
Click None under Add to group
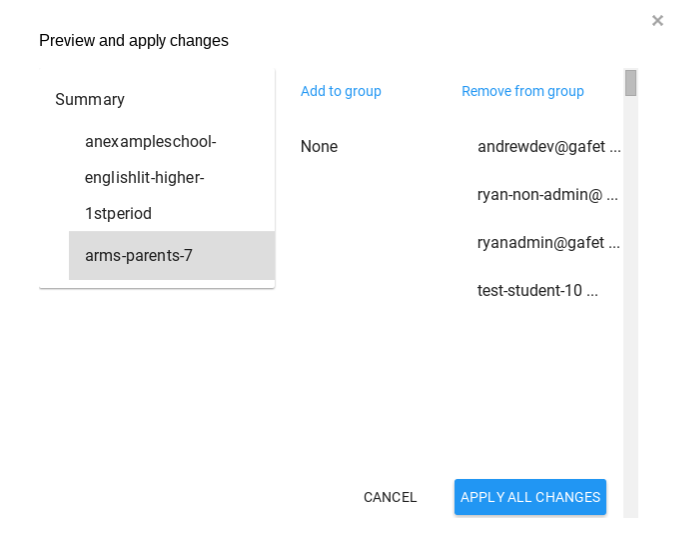pyautogui.click(x=319, y=147)
